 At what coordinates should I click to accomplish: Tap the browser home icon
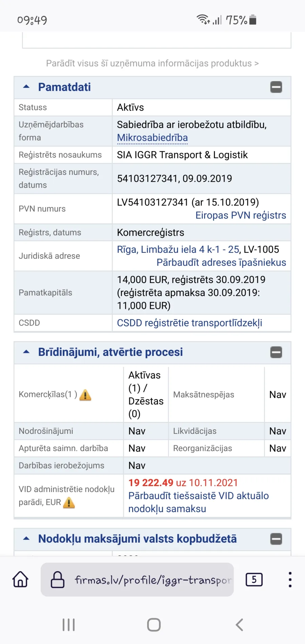pyautogui.click(x=20, y=579)
